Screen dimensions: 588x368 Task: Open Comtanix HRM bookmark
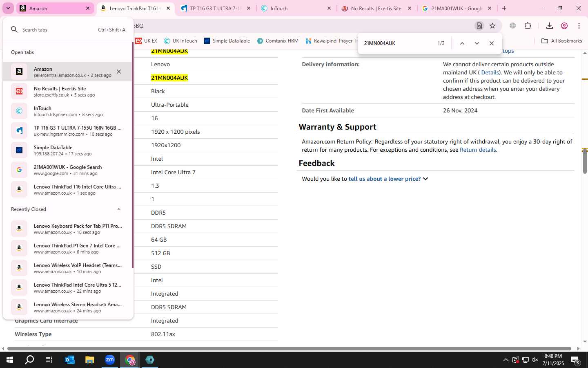click(278, 41)
